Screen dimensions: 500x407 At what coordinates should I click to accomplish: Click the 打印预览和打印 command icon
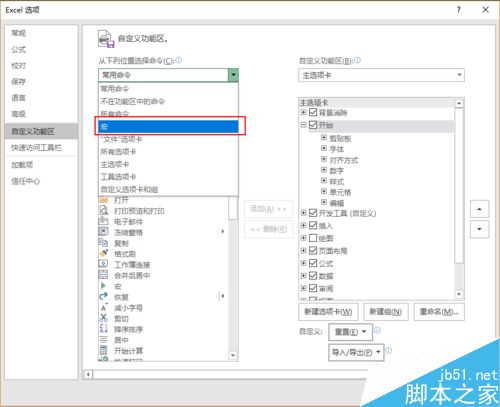coord(104,210)
